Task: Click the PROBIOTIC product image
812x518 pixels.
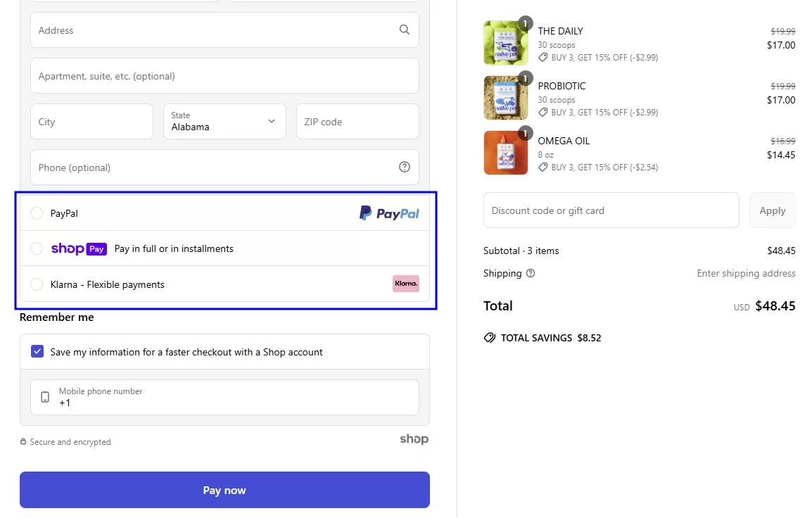Action: (505, 97)
